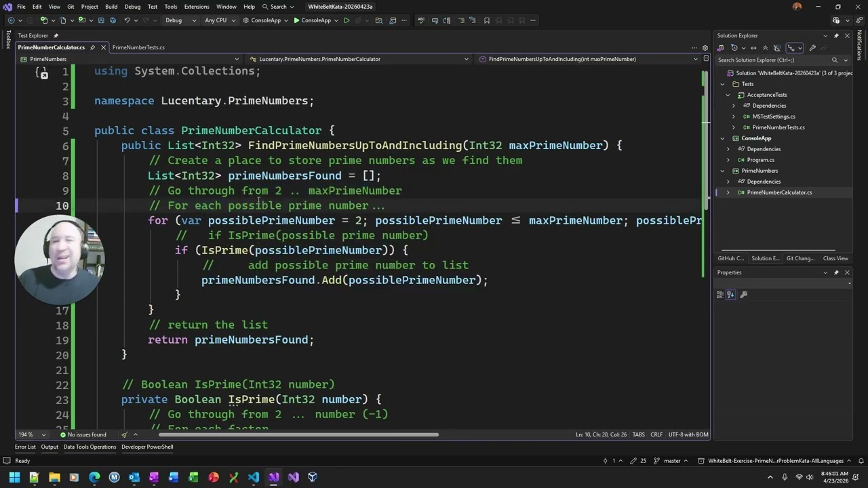Open File Explorer from the taskbar
The image size is (868, 488).
click(x=54, y=477)
